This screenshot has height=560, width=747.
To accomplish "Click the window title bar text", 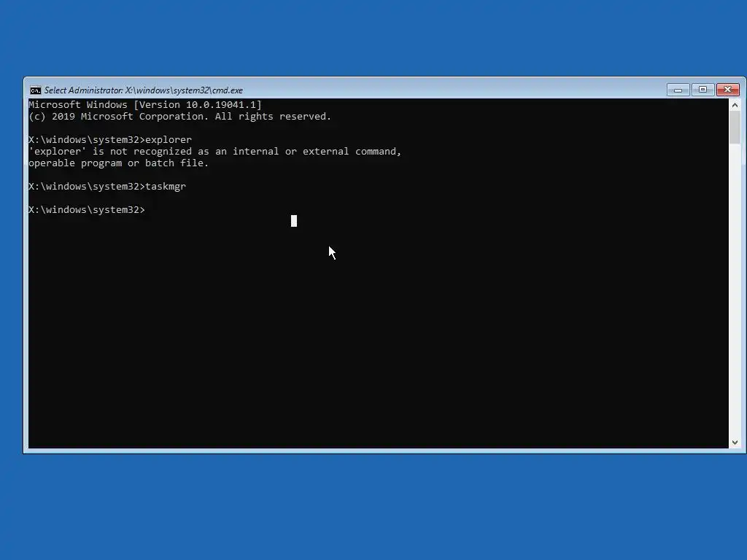I will coord(144,90).
